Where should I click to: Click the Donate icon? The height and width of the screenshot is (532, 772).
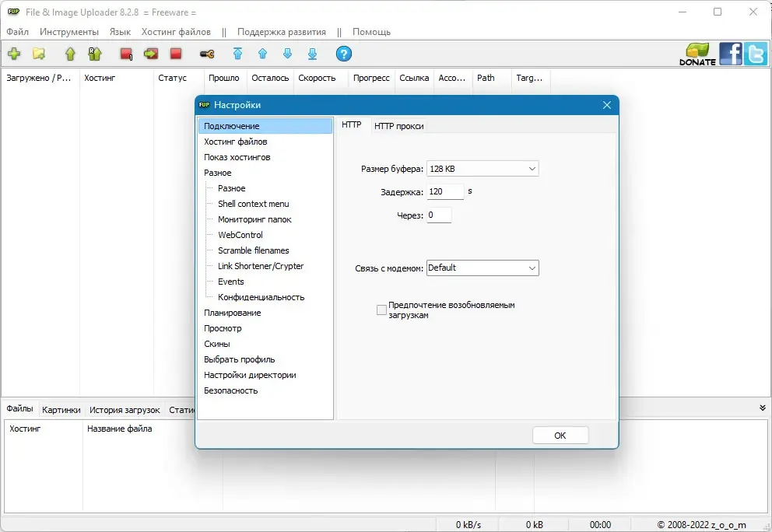697,54
